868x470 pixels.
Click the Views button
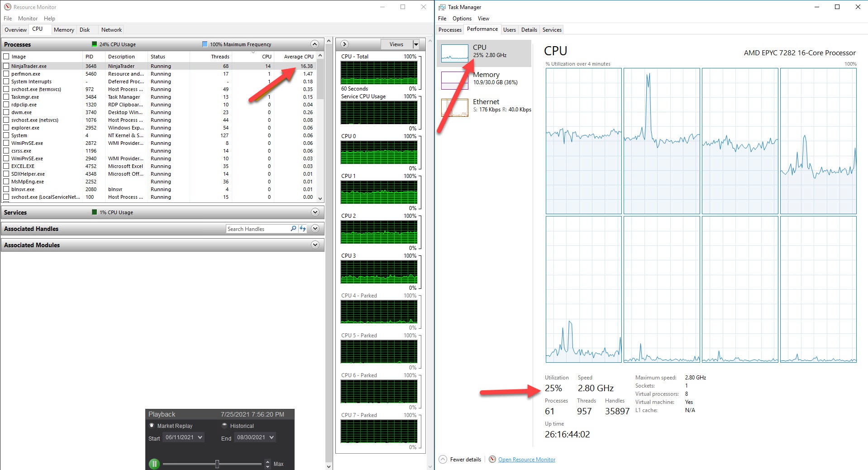click(x=396, y=44)
